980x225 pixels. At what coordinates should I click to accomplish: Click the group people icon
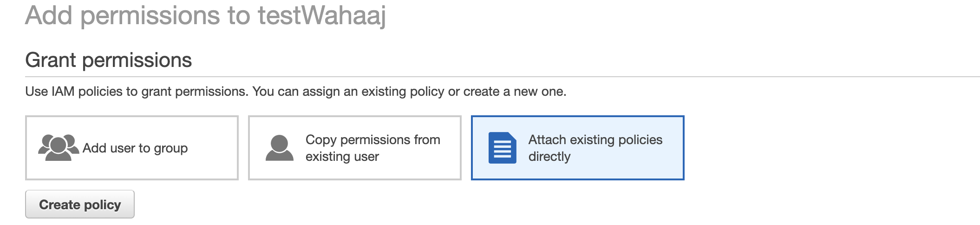point(58,147)
